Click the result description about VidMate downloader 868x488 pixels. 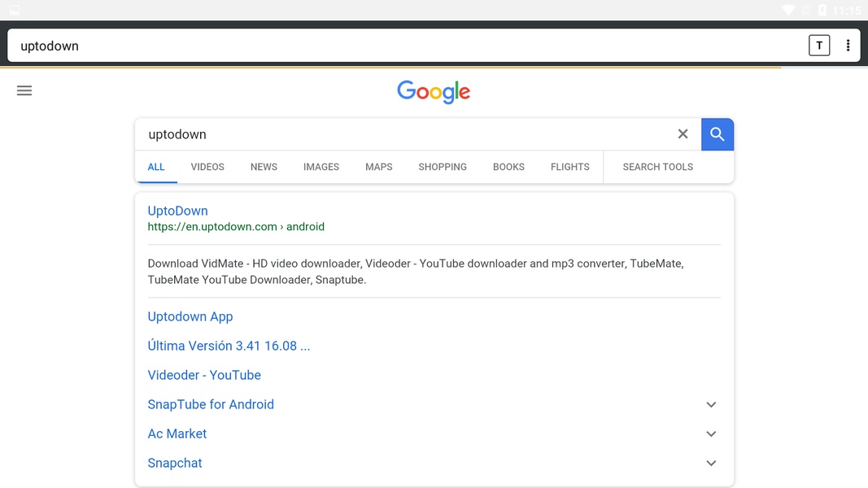point(416,272)
